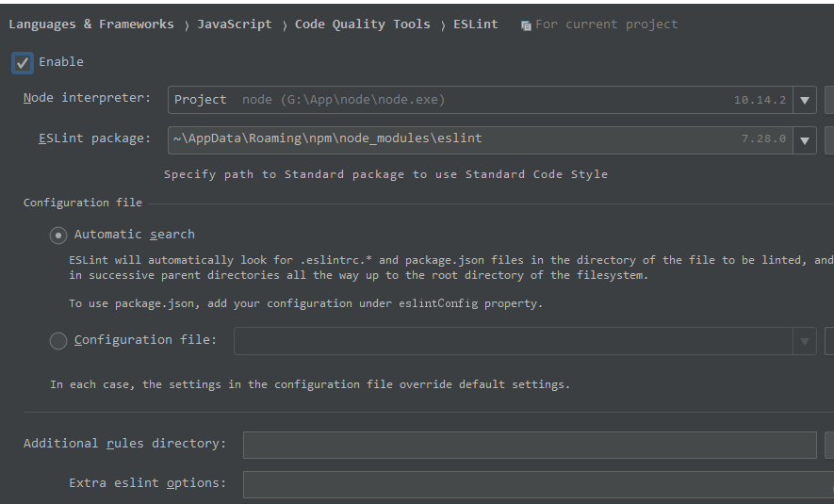Click browse button beside Additional rules directory

coord(829,445)
